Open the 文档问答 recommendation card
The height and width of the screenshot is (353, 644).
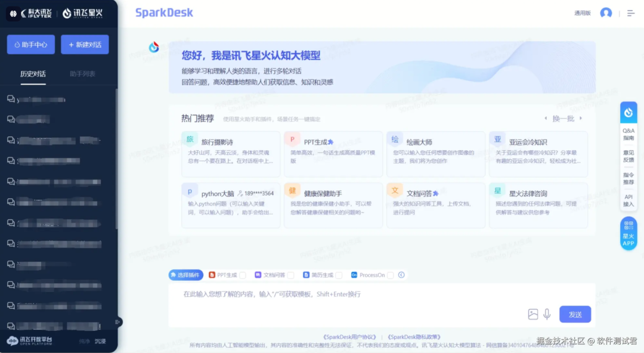click(436, 206)
